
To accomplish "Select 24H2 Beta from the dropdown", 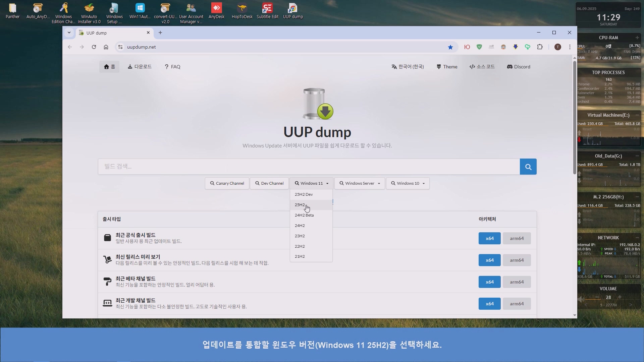I will (x=311, y=215).
